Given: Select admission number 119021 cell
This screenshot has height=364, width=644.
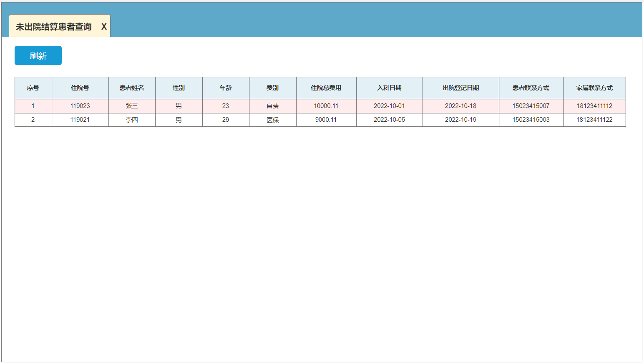Looking at the screenshot, I should tap(80, 120).
